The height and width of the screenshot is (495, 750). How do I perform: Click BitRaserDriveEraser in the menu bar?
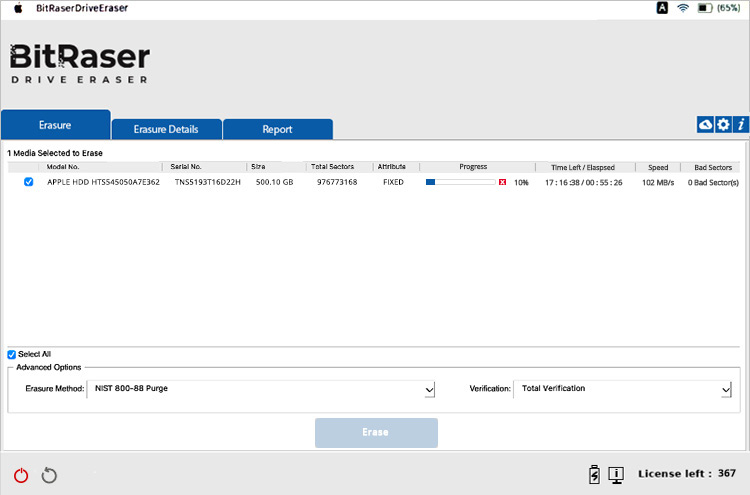[x=82, y=8]
